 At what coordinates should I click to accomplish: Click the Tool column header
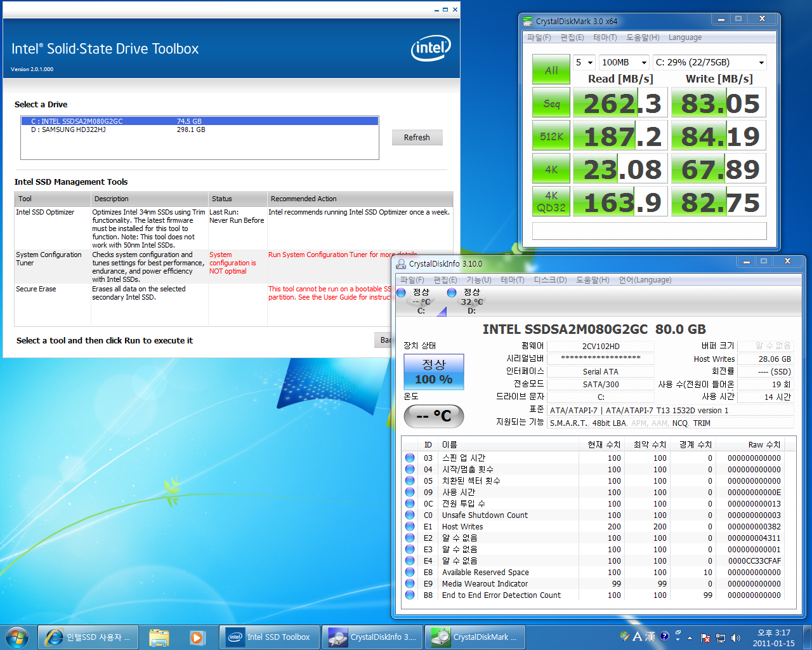pos(53,199)
